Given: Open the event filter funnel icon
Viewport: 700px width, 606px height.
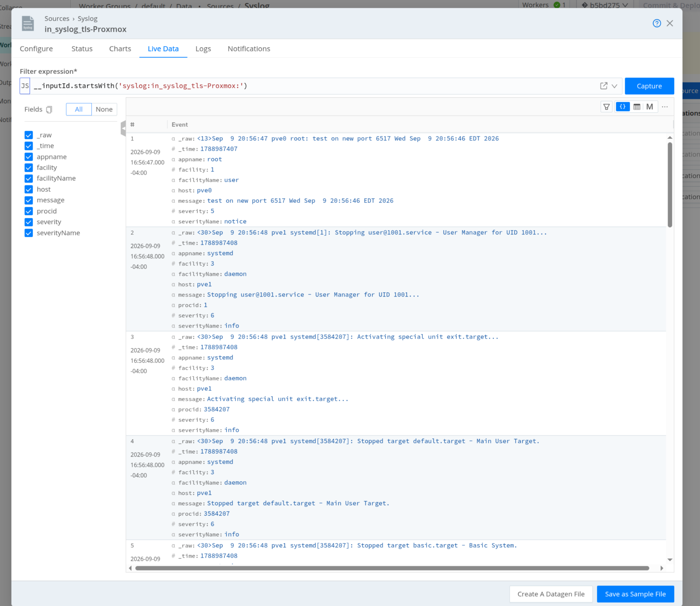Looking at the screenshot, I should click(606, 107).
